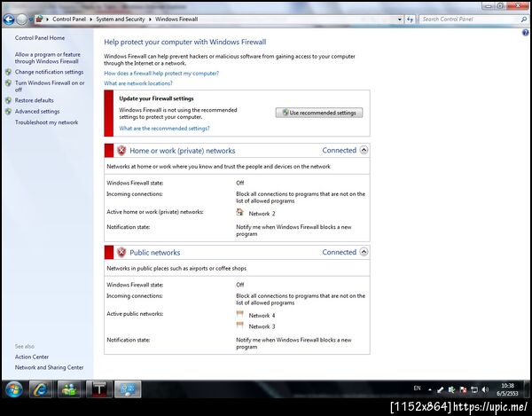Screen dimensions: 532x416
Task: Click in the Search Control Panel field
Action: (x=470, y=20)
